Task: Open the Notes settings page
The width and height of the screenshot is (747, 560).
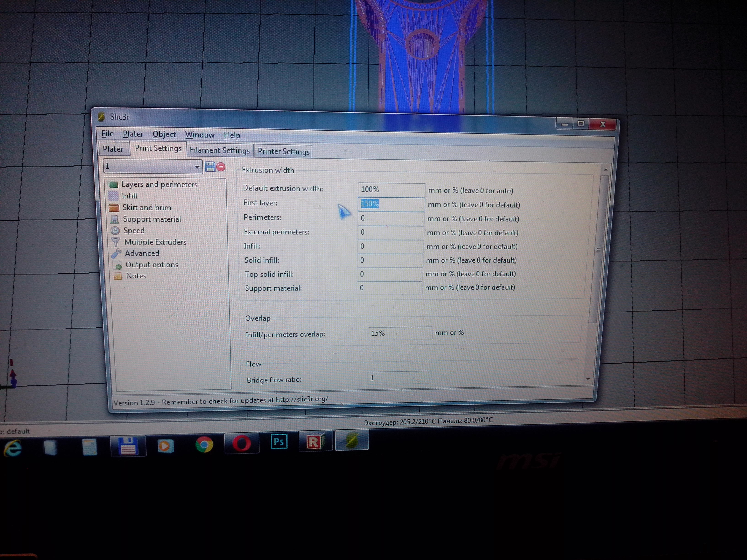Action: click(x=136, y=276)
